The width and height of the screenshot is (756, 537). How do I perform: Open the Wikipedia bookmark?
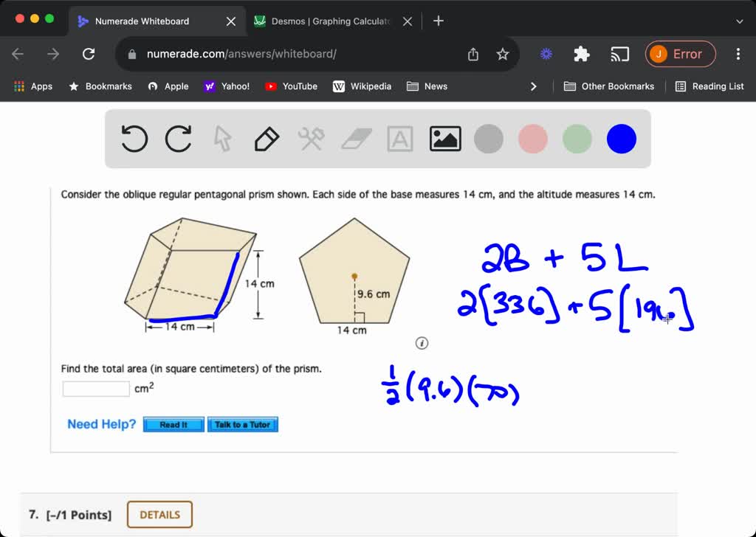(362, 86)
